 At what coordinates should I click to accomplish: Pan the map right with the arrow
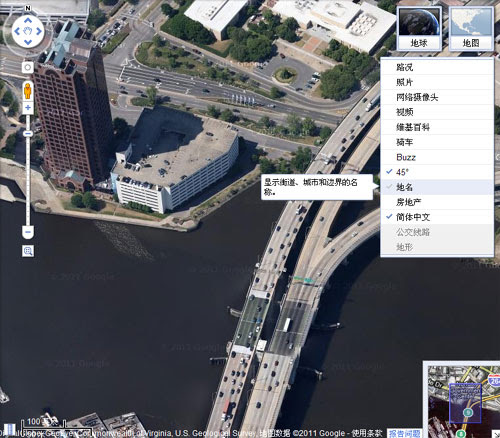click(x=39, y=31)
